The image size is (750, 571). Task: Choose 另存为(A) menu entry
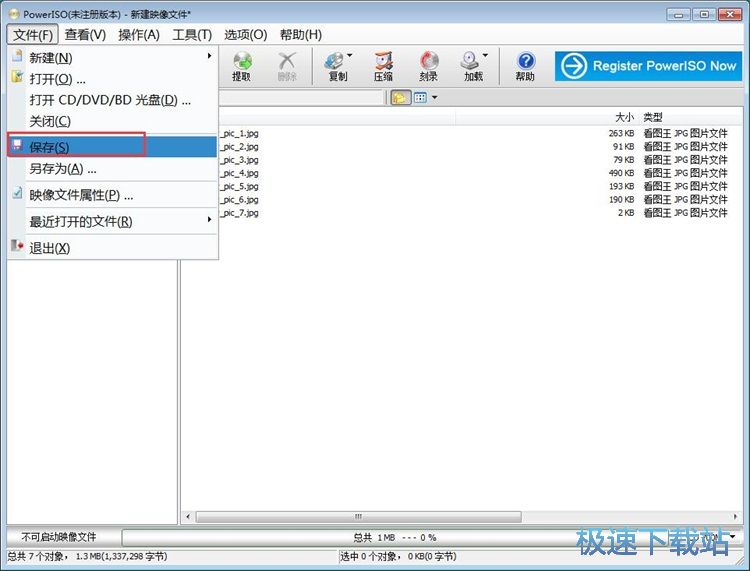(x=112, y=168)
